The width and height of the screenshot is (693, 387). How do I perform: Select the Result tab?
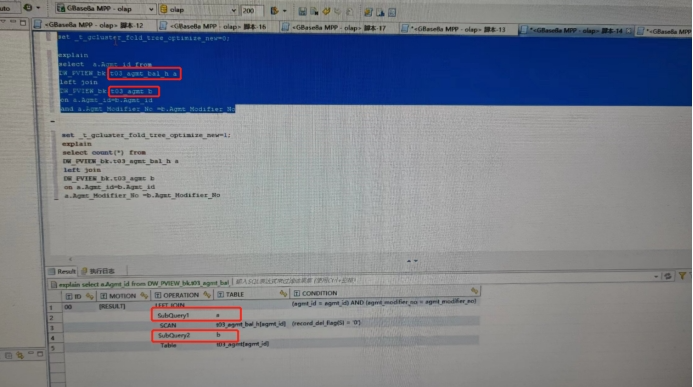click(x=62, y=271)
